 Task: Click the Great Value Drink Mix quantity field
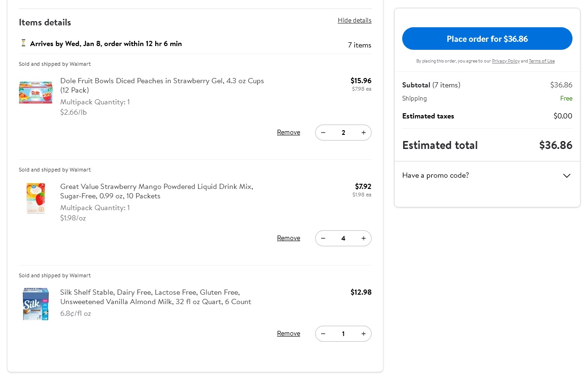[343, 238]
